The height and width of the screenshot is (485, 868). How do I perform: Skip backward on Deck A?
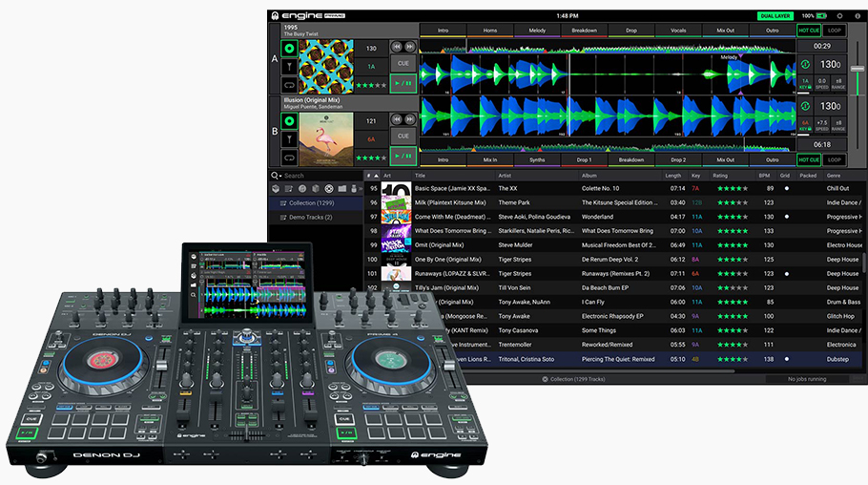click(397, 47)
